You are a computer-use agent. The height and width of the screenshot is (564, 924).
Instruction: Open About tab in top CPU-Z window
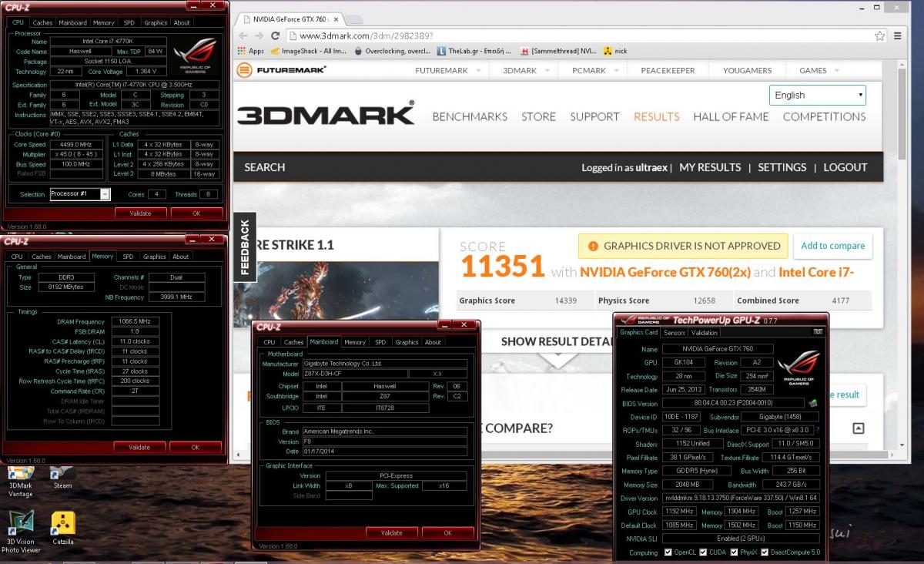(x=182, y=22)
